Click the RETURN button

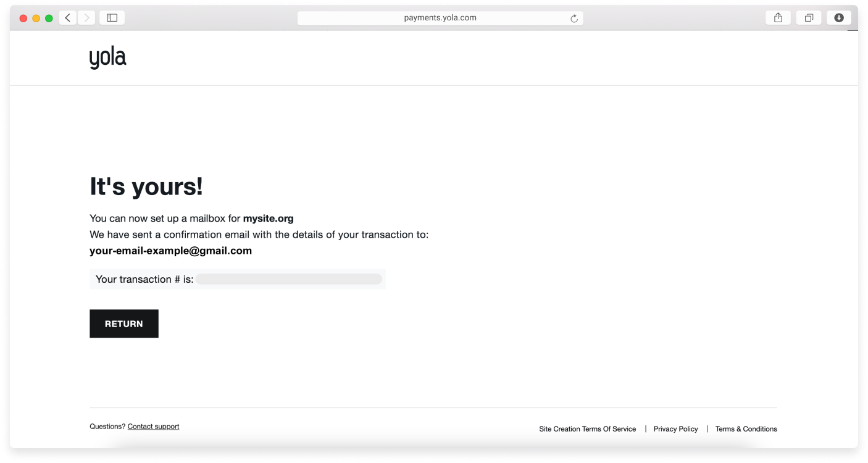(123, 323)
